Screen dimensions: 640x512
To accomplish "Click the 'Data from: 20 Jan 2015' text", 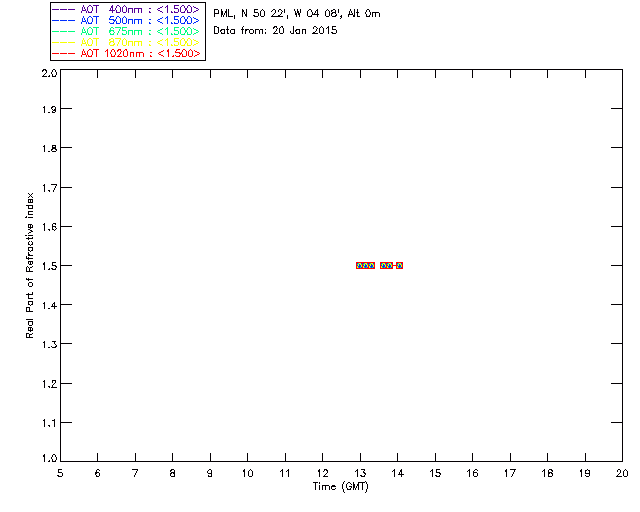I will 275,31.
